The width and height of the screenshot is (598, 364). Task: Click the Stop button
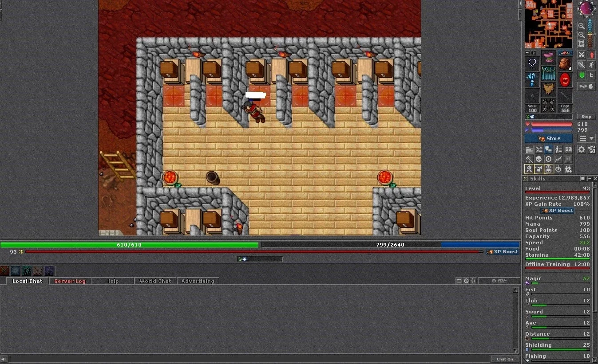pos(586,117)
